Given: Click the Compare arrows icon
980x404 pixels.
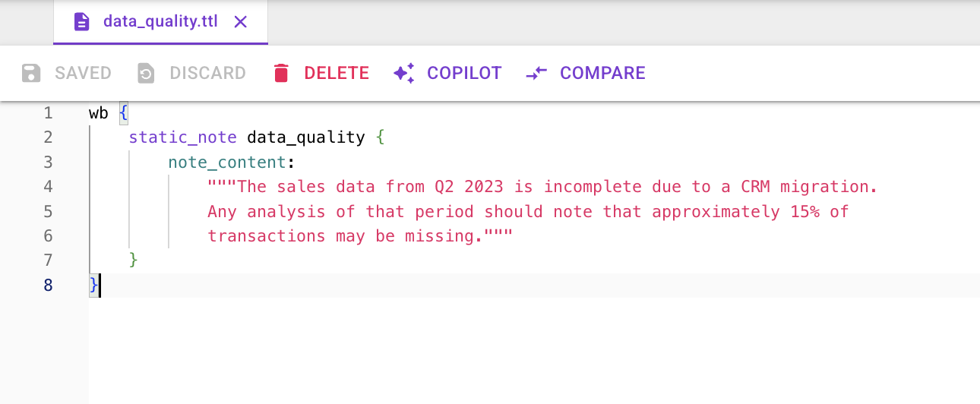Looking at the screenshot, I should click(x=536, y=73).
